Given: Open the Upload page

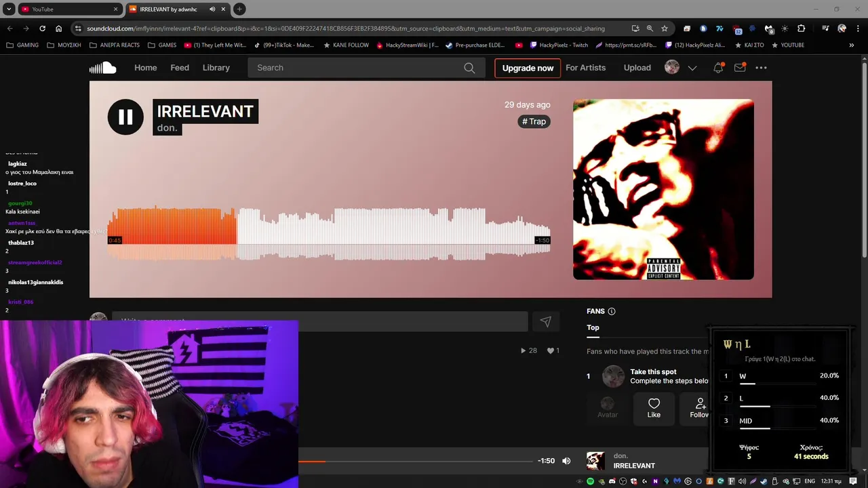Looking at the screenshot, I should point(637,68).
